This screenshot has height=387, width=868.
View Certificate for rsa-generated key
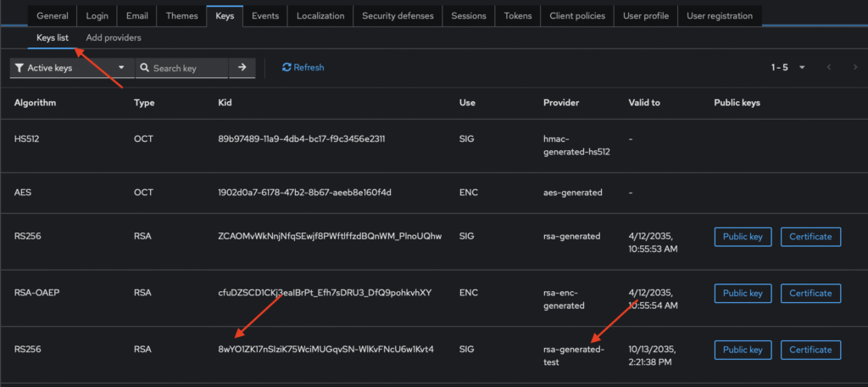click(x=810, y=236)
